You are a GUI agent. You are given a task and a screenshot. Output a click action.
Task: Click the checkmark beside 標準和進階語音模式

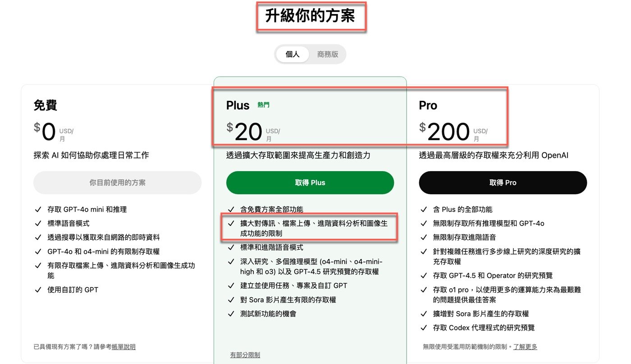click(x=231, y=247)
